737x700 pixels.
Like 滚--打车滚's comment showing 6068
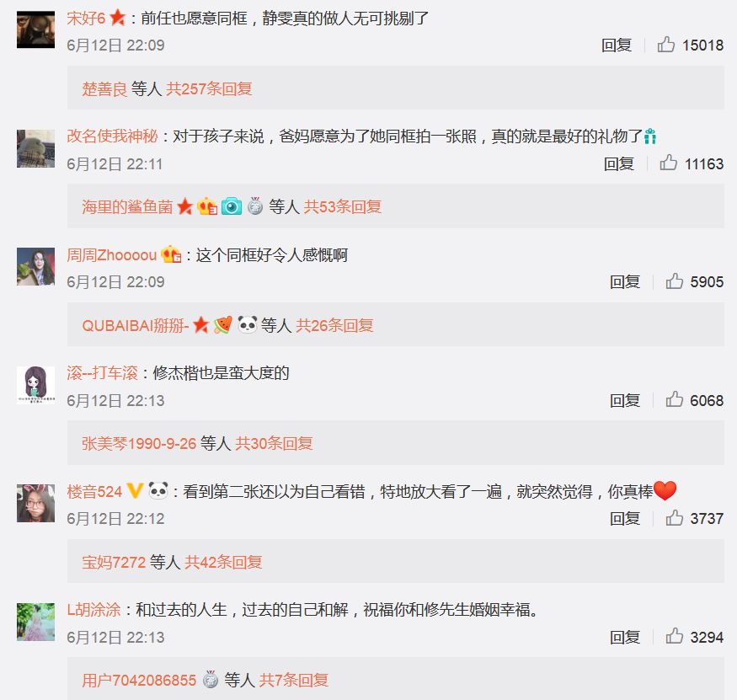point(675,399)
